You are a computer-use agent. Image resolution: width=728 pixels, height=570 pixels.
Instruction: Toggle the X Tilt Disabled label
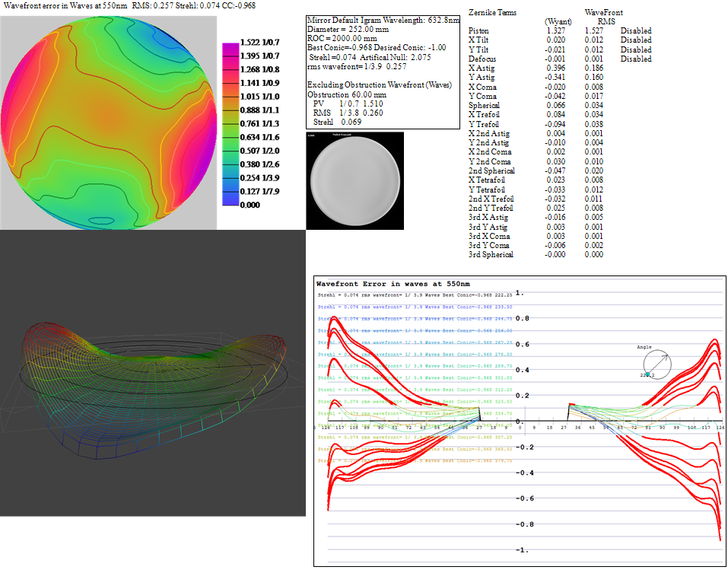click(x=635, y=40)
